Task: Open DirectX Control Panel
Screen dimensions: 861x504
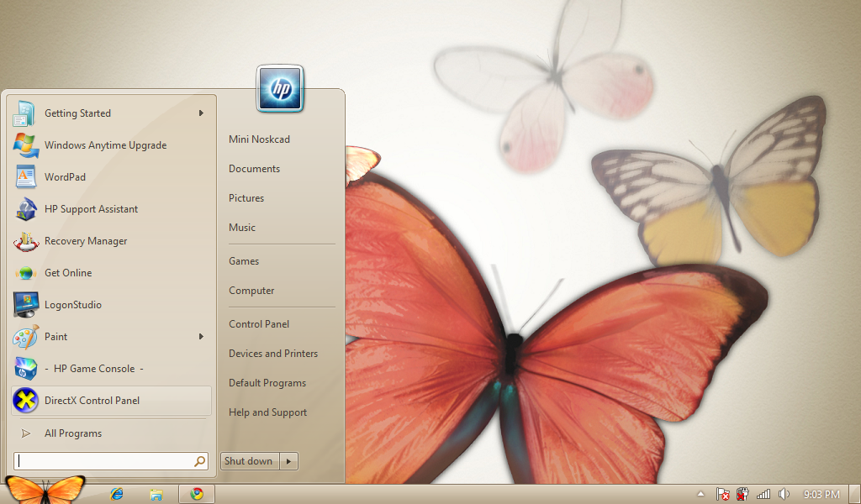Action: [x=92, y=401]
